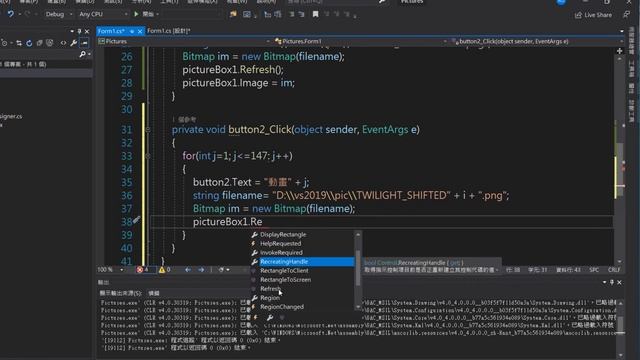The image size is (640, 360).
Task: Close the Form1.cs* tab
Action: point(140,31)
